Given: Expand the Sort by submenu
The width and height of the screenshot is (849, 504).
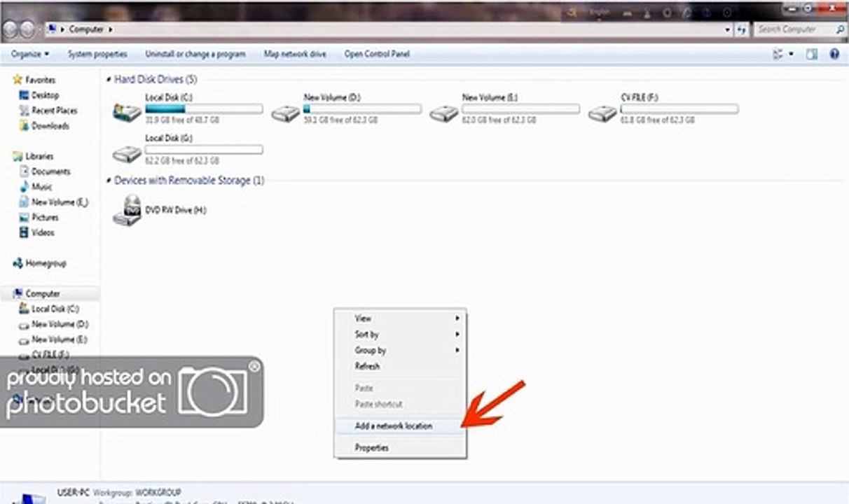Looking at the screenshot, I should click(400, 335).
